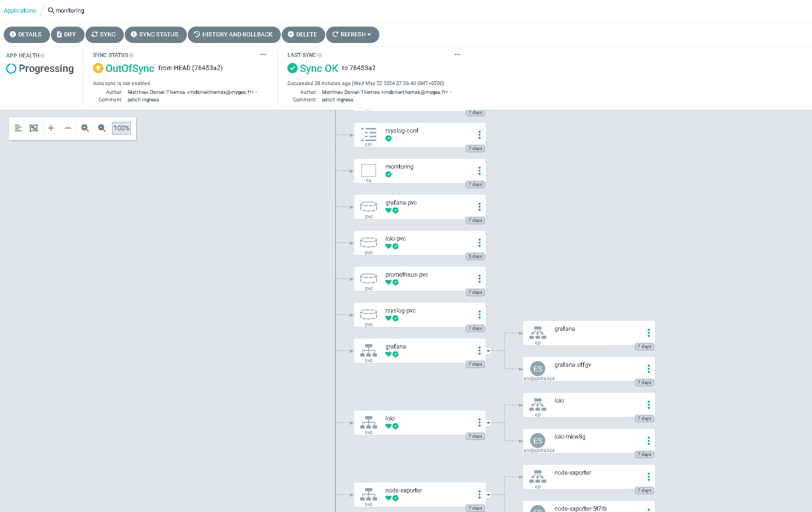The image size is (812, 512).
Task: Open the three-dot menu for prometheus-pvc
Action: (x=479, y=279)
